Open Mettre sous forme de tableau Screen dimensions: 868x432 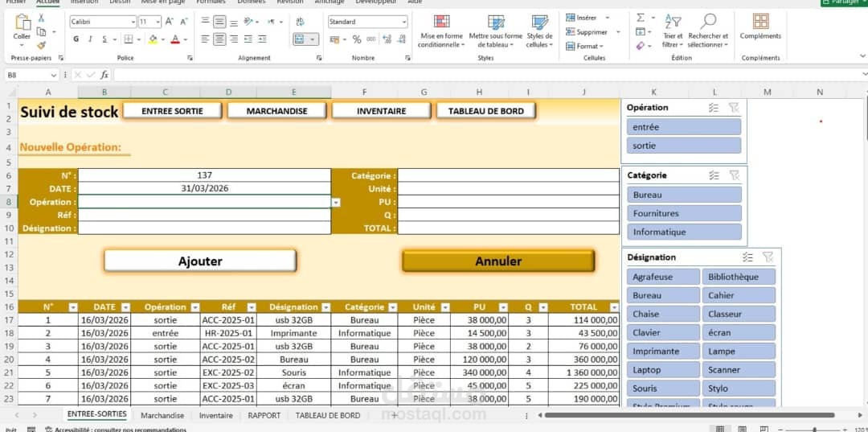[495, 31]
